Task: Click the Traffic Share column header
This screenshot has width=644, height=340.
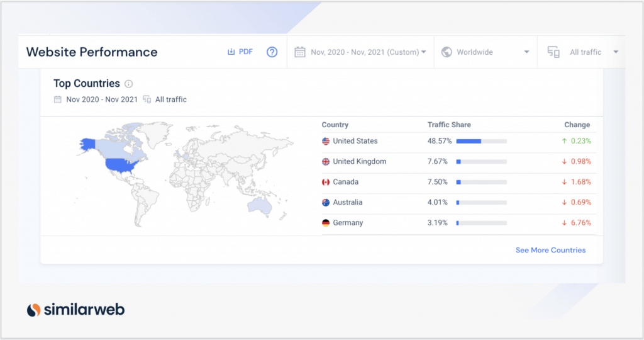Action: [449, 125]
